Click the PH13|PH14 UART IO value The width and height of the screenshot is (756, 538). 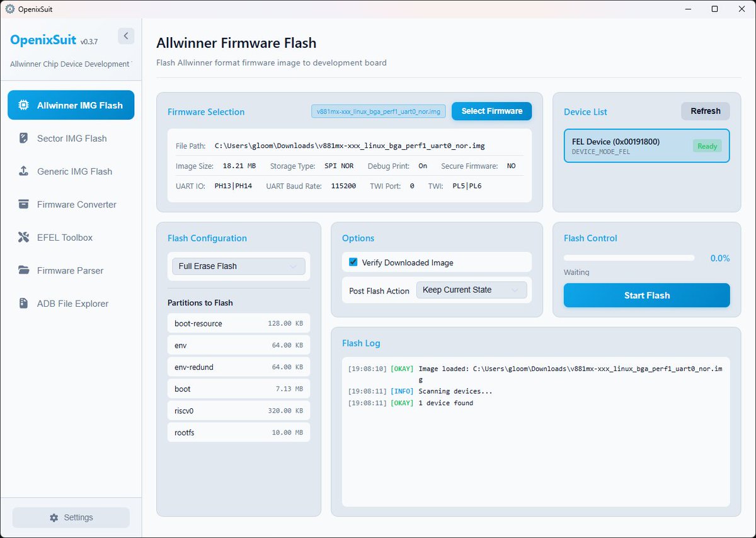tap(232, 186)
